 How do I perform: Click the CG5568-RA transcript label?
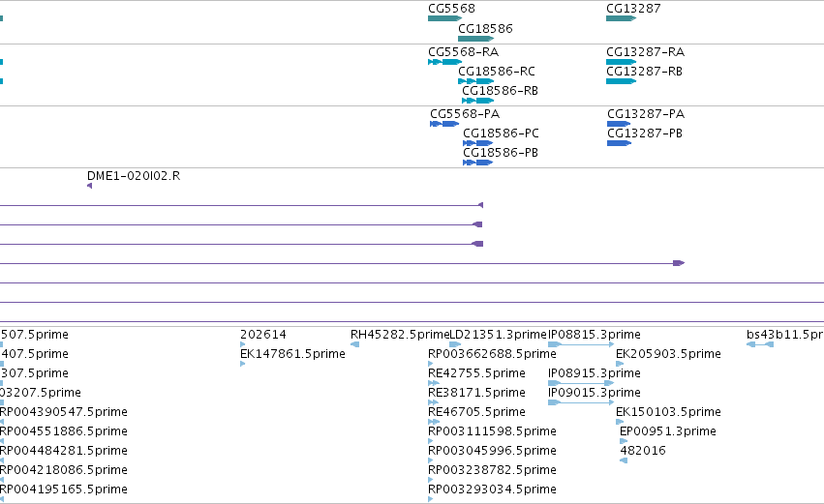(463, 52)
